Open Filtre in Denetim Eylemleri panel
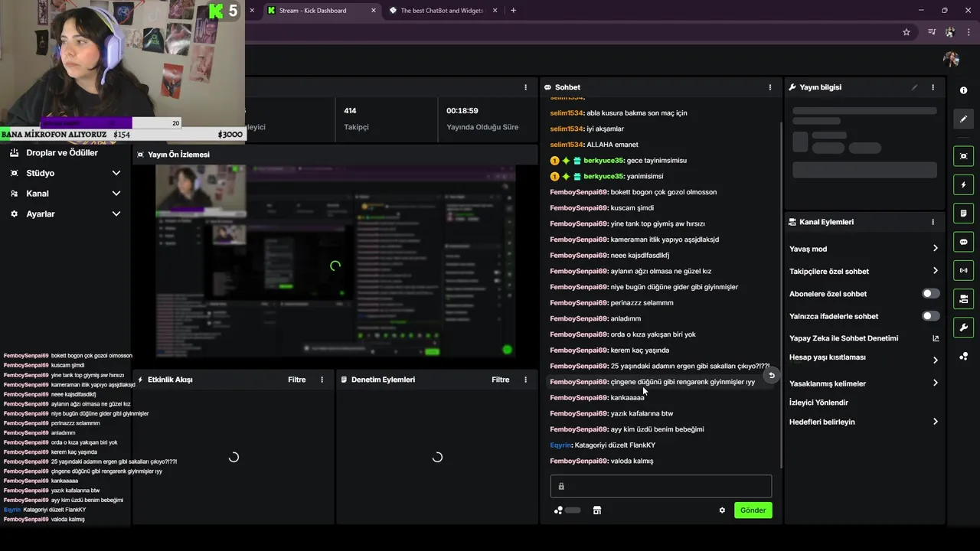The height and width of the screenshot is (551, 980). (x=500, y=380)
